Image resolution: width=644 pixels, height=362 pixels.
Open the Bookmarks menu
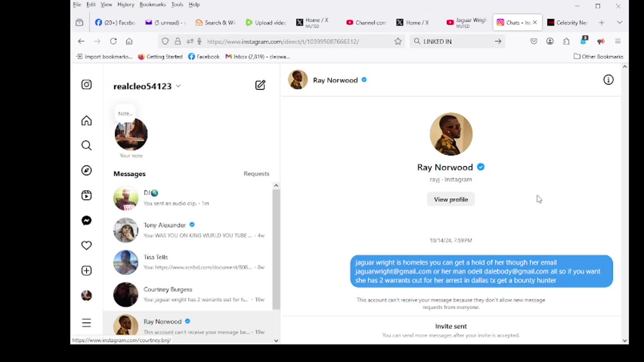(152, 5)
